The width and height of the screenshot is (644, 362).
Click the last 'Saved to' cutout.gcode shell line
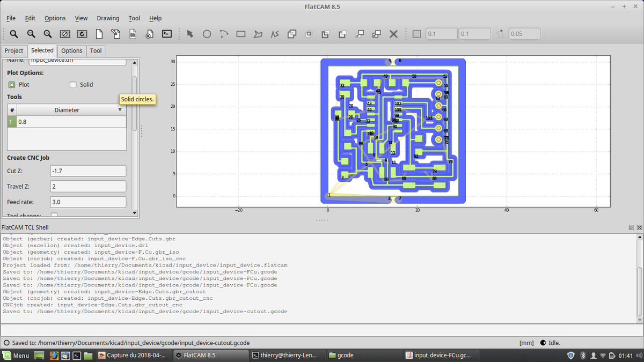145,311
